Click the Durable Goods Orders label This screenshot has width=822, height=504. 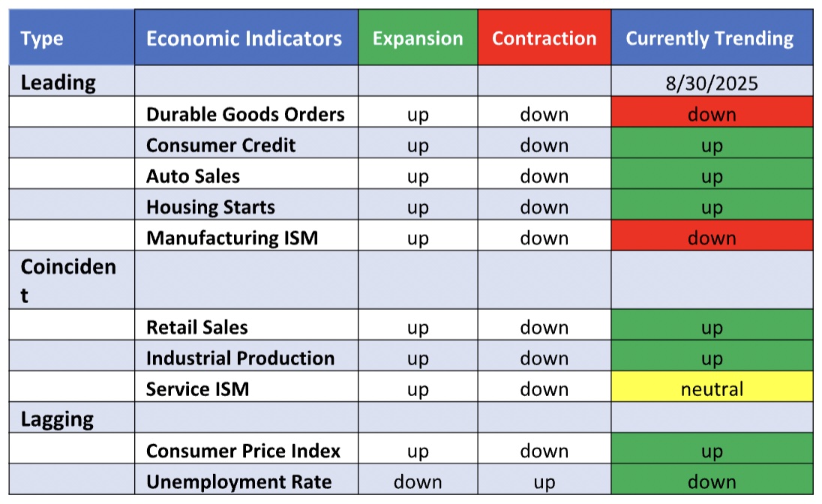click(x=245, y=114)
